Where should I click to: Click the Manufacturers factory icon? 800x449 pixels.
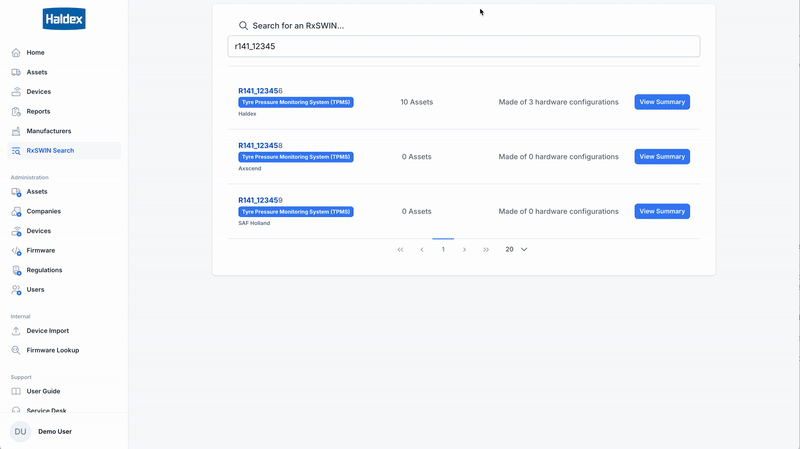pos(16,131)
